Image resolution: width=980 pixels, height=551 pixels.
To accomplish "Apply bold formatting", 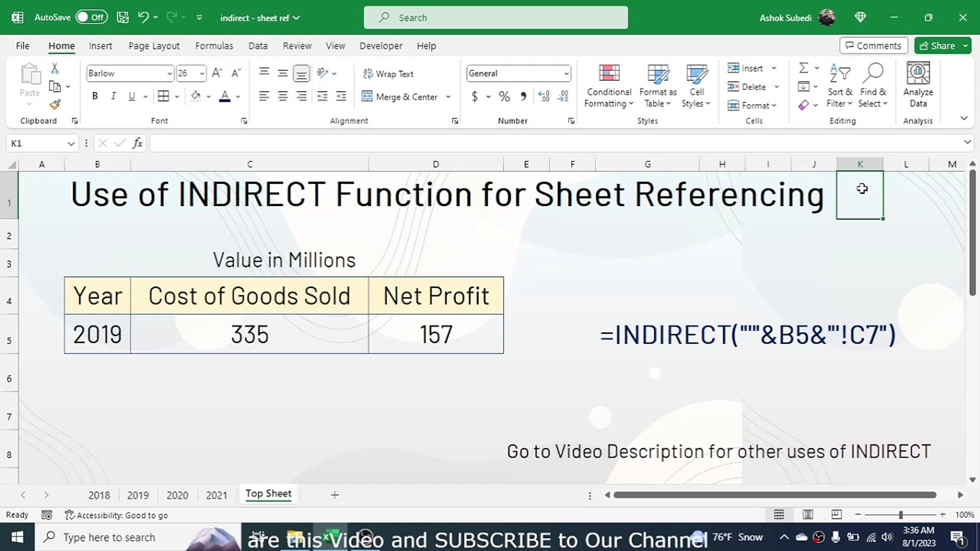I will [x=94, y=95].
